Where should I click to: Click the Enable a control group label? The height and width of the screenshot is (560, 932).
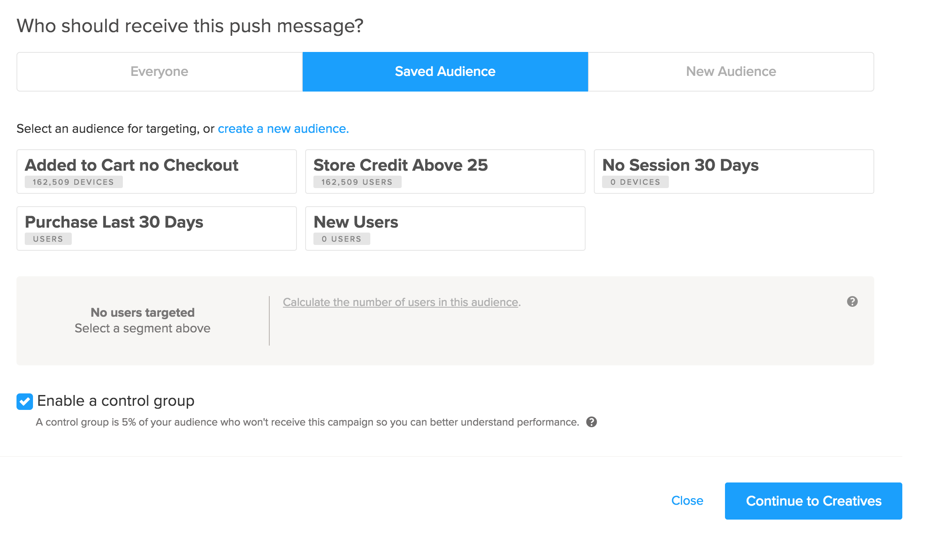point(115,401)
